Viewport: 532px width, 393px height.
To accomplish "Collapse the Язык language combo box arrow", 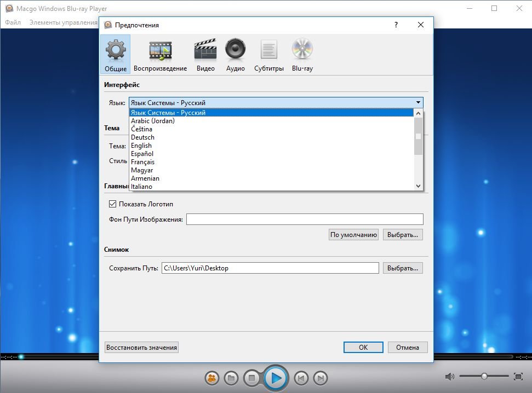I will 418,102.
